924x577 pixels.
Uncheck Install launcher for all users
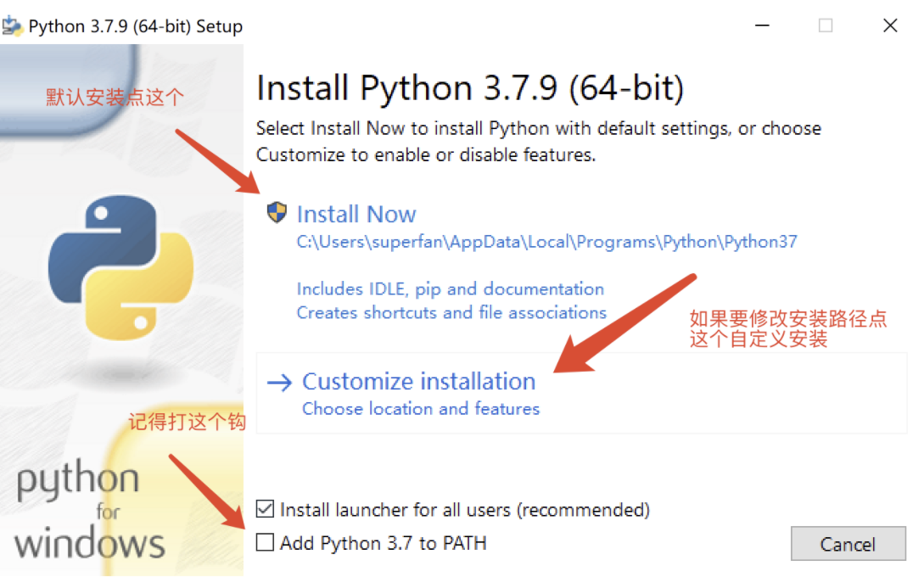pos(266,509)
